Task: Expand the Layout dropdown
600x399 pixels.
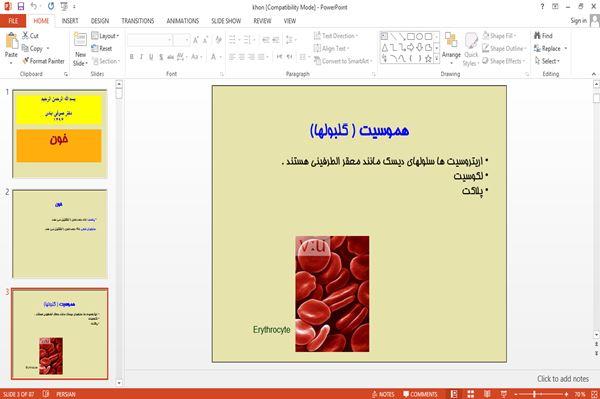Action: tap(106, 36)
